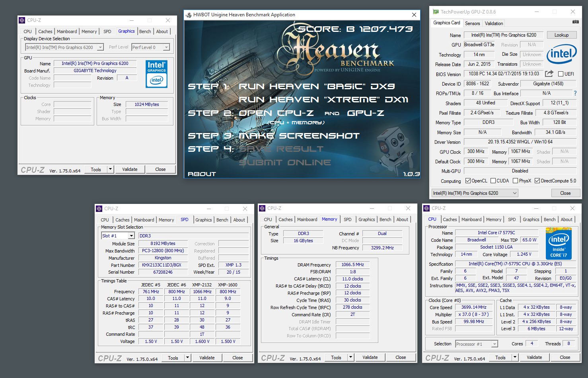Click Validate in CPU-Z Memory window

(370, 357)
